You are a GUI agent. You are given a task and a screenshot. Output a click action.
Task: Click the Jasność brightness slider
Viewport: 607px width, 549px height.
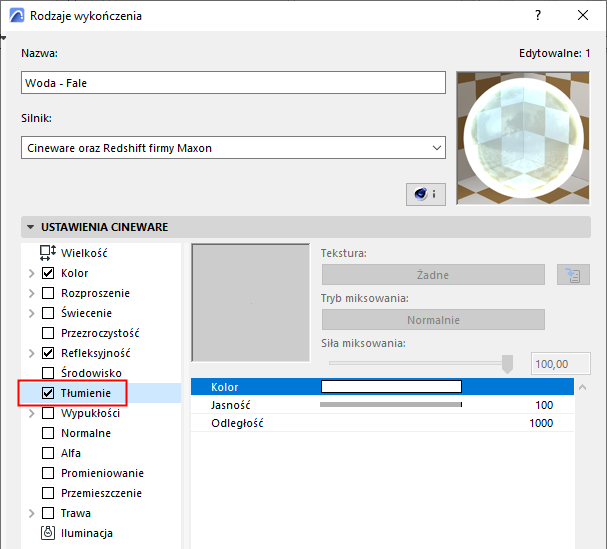click(391, 405)
